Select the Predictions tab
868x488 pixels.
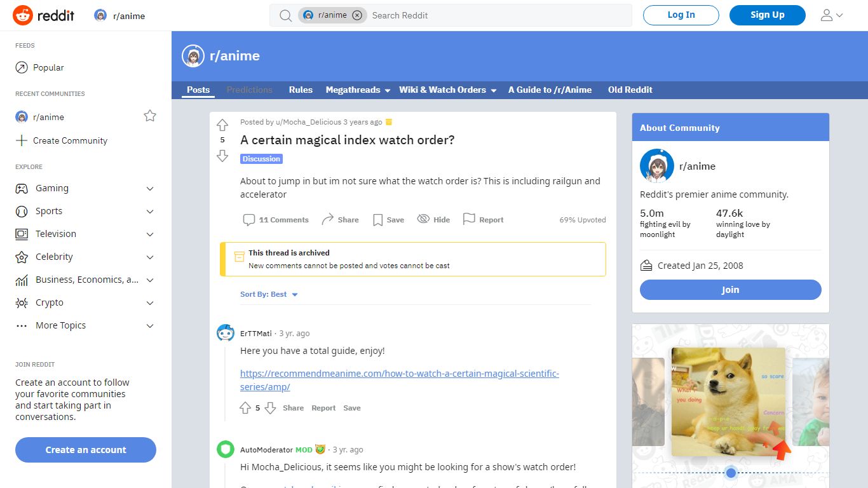tap(250, 90)
